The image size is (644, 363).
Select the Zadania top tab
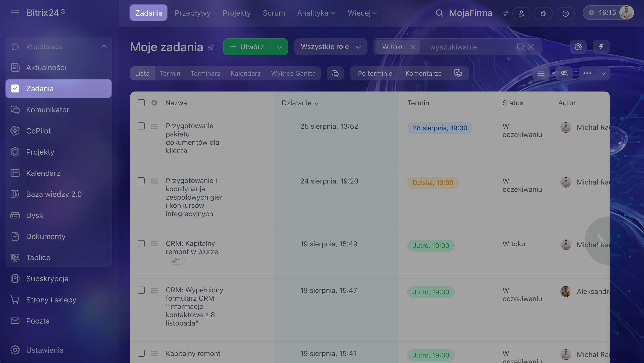pos(149,13)
